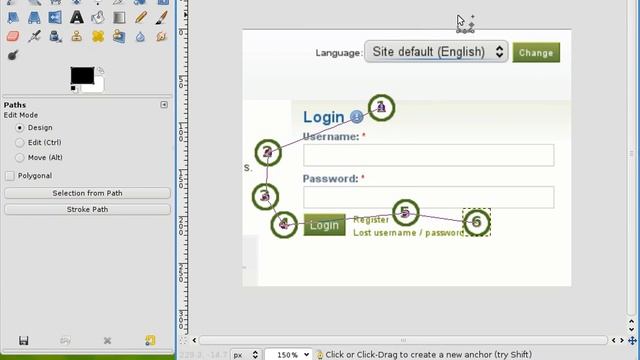Click blue info icon beside Login heading

pyautogui.click(x=356, y=117)
